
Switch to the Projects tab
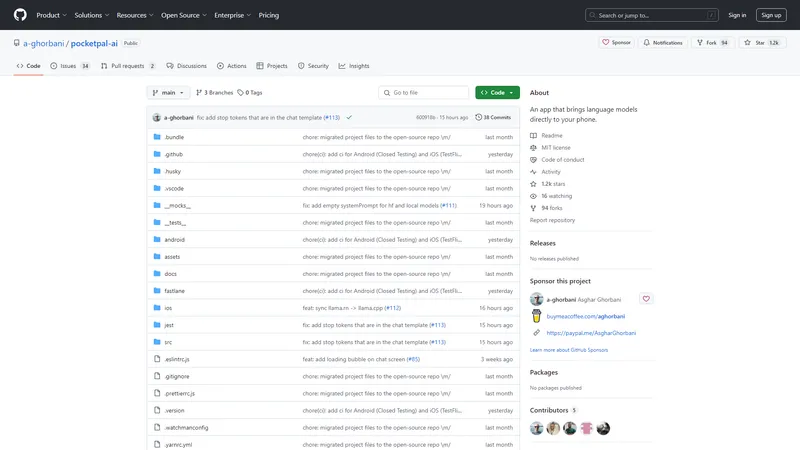point(272,66)
